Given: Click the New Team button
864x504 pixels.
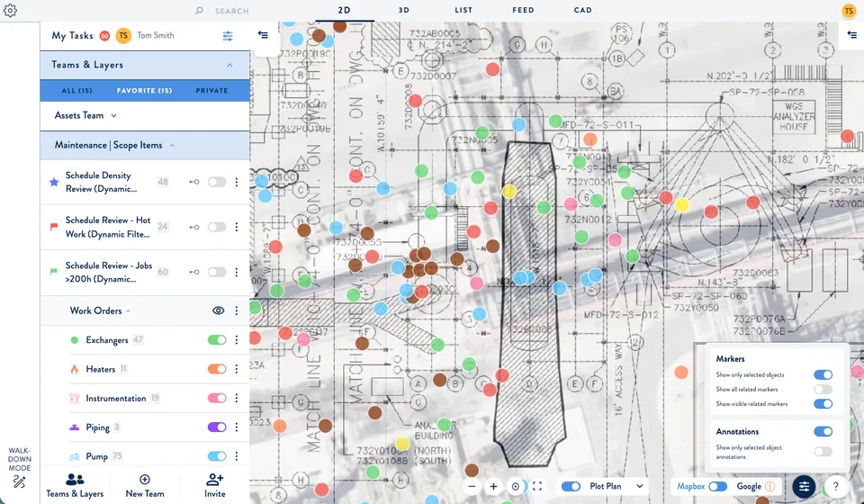Looking at the screenshot, I should pyautogui.click(x=144, y=486).
